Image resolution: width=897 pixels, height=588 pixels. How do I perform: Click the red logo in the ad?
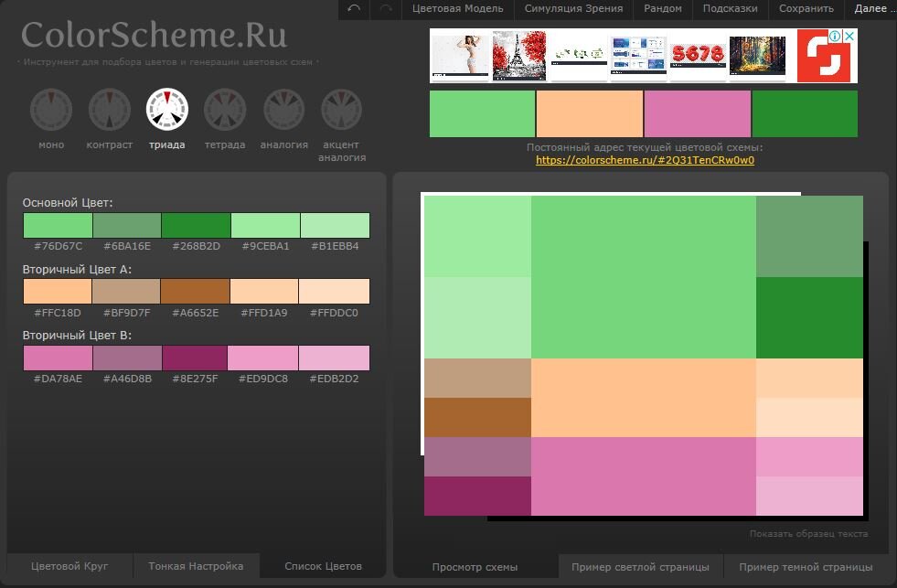click(824, 56)
